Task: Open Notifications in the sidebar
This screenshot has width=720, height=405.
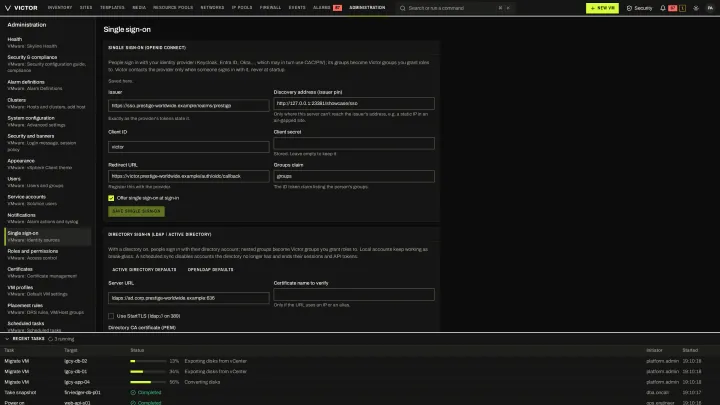Action: pos(48,218)
